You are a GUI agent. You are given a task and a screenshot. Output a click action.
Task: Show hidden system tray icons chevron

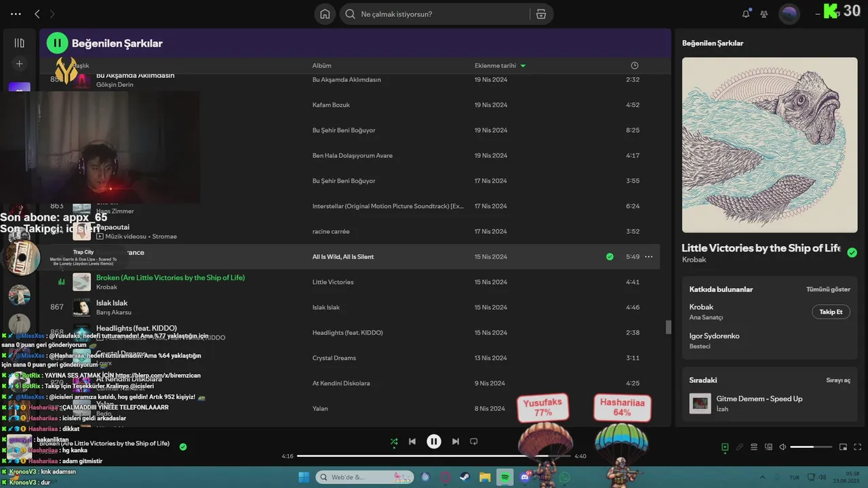pos(762,477)
